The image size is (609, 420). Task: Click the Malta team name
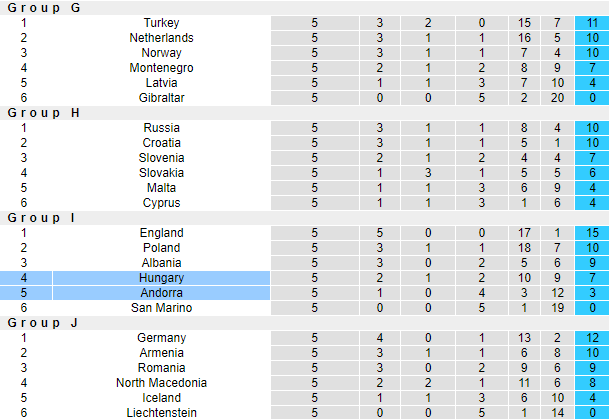point(161,188)
